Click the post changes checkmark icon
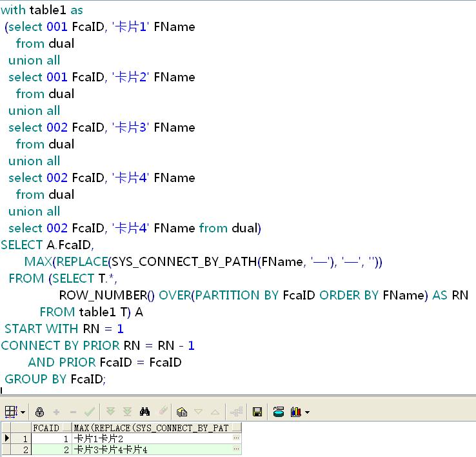Screen dimensions: 476x457 [90, 412]
